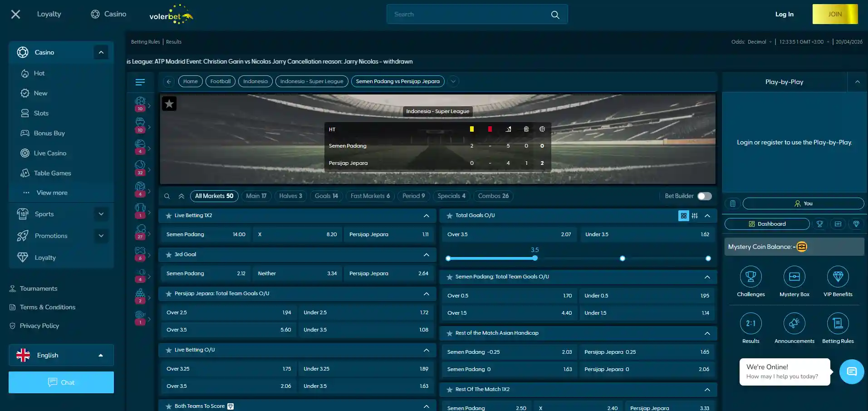Screen dimensions: 868x411
Task: Select the Combos 26 tab
Action: pos(493,196)
